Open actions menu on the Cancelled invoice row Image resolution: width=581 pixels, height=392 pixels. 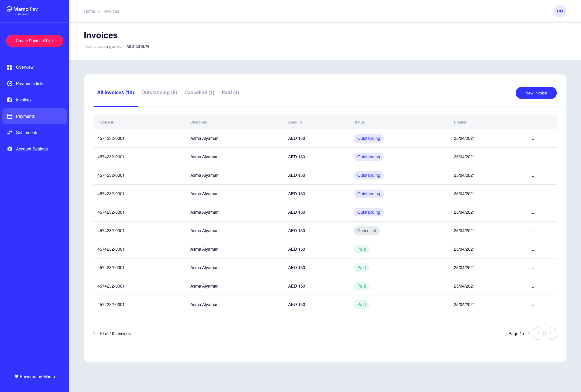(532, 231)
